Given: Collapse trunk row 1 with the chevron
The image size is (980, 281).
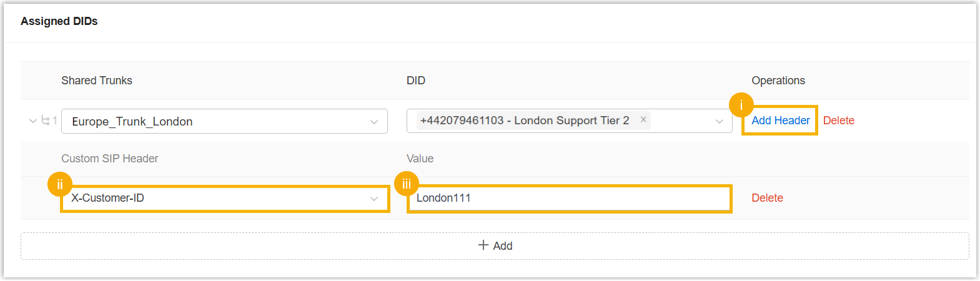Looking at the screenshot, I should (x=33, y=121).
